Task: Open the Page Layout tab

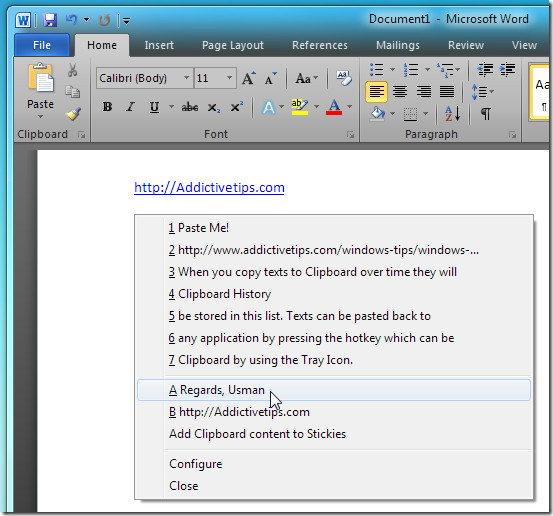Action: (x=233, y=45)
